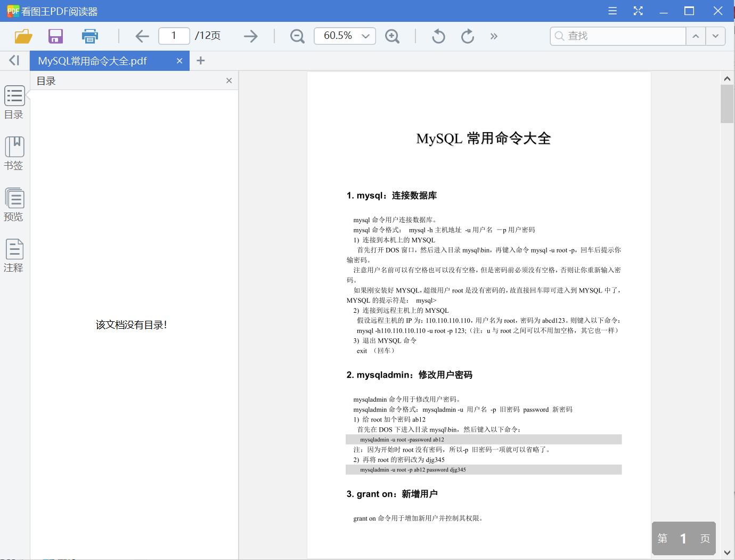Expand the hidden toolbar tools with the » chevron
The image size is (735, 560).
pos(494,36)
